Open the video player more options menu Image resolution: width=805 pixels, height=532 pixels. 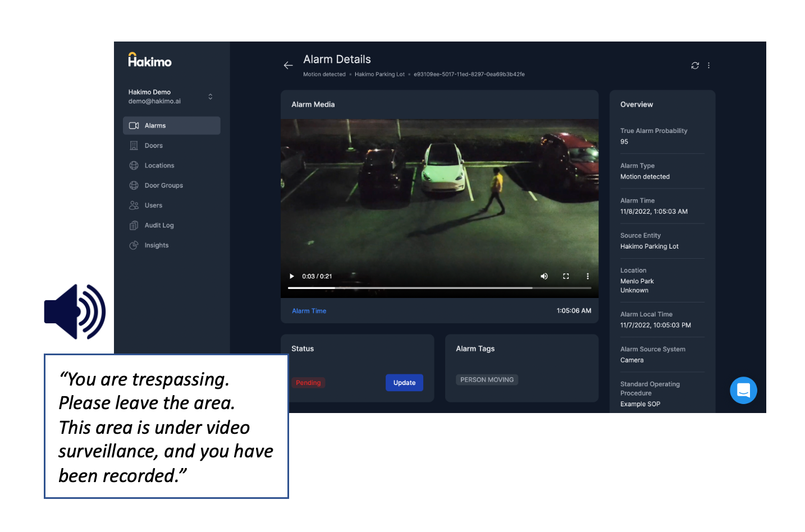point(588,276)
